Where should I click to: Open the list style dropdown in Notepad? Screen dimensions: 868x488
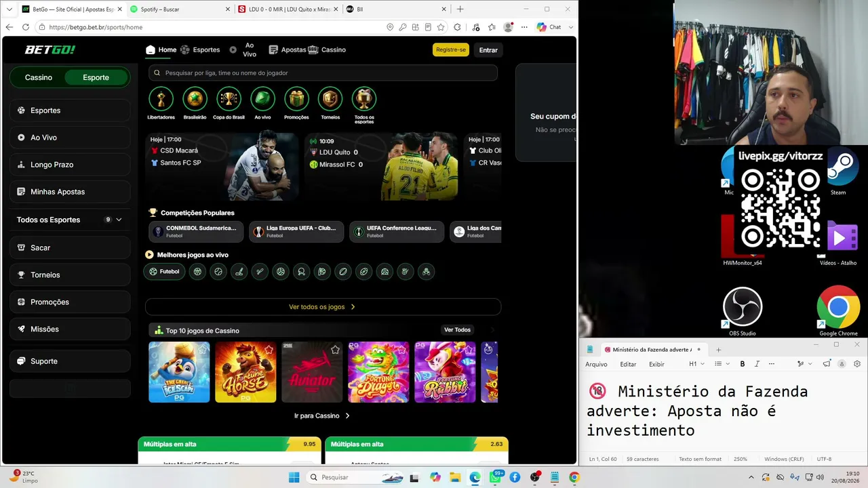(x=722, y=364)
